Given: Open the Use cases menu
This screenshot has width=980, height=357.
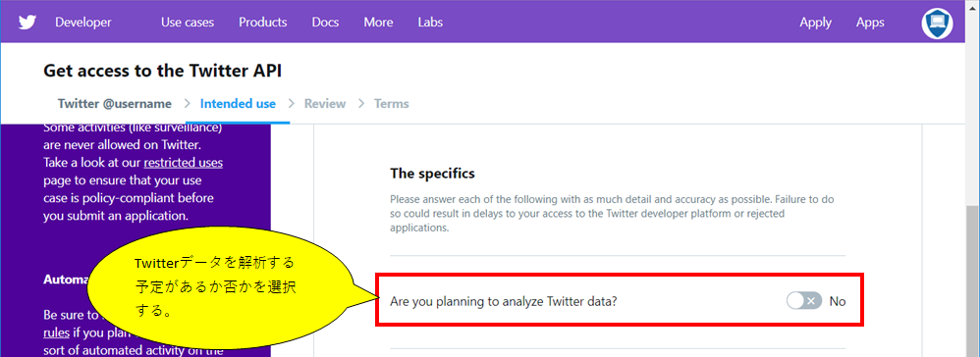Looking at the screenshot, I should tap(188, 23).
